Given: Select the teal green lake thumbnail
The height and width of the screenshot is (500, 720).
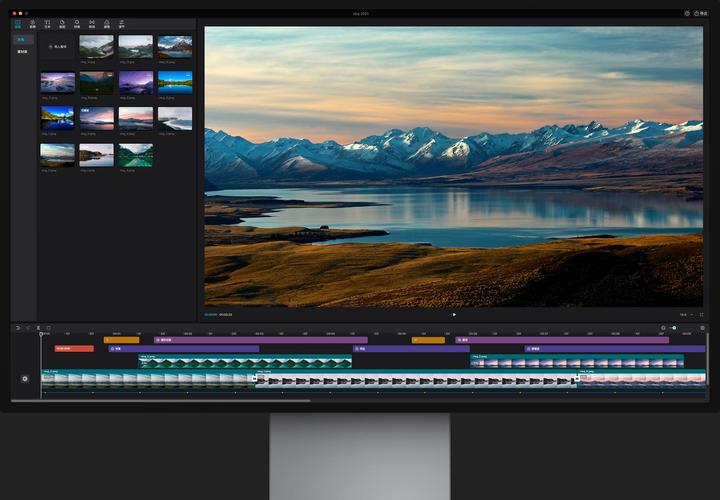Looking at the screenshot, I should (x=135, y=155).
